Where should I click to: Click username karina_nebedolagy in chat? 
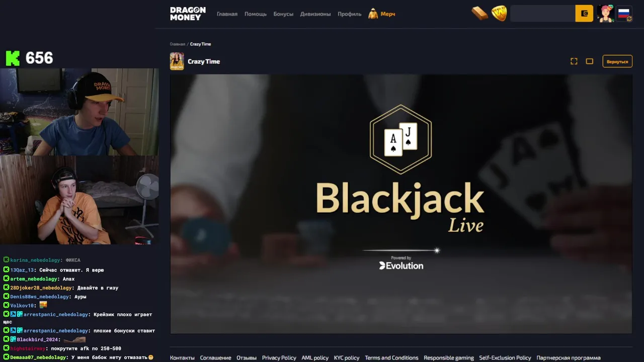[35, 260]
